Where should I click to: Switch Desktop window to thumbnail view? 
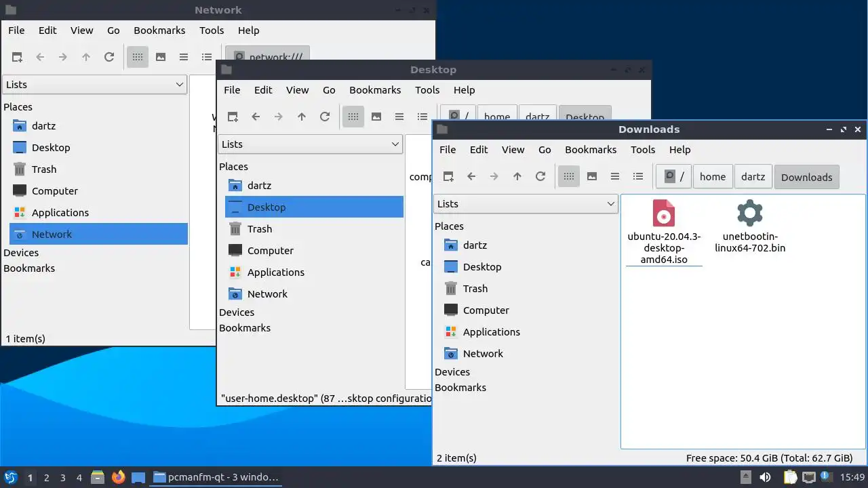(376, 117)
